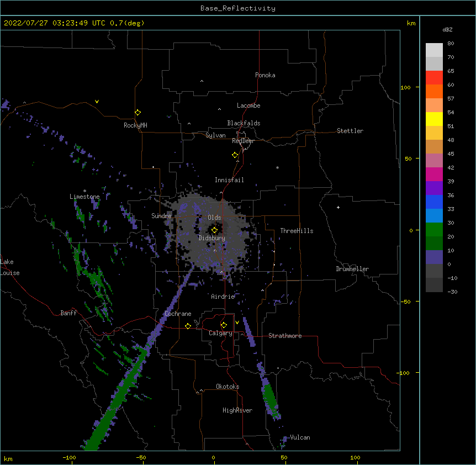
Task: Click the Calgary city label
Action: 220,333
